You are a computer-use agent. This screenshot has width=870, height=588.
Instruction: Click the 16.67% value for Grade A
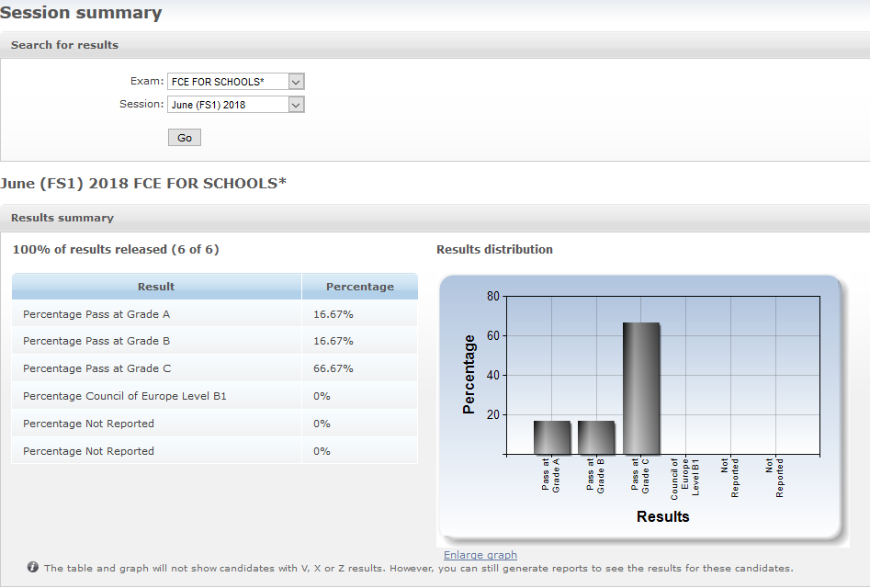pyautogui.click(x=333, y=314)
